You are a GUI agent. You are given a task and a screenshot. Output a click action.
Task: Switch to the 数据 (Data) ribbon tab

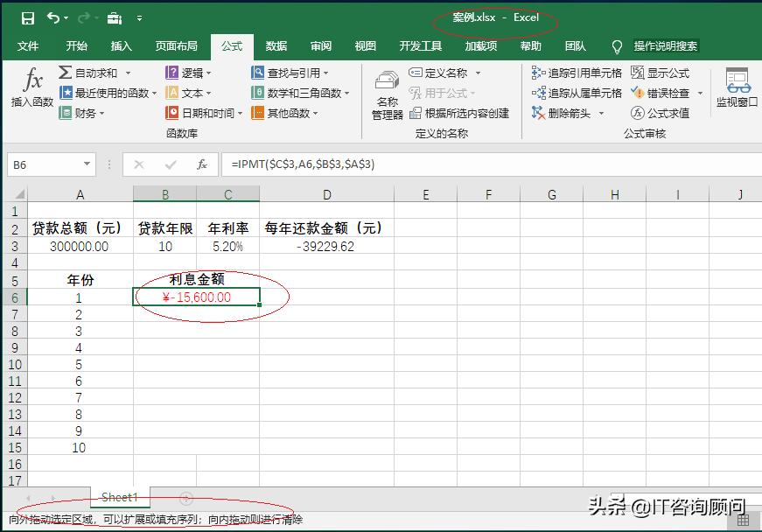276,45
